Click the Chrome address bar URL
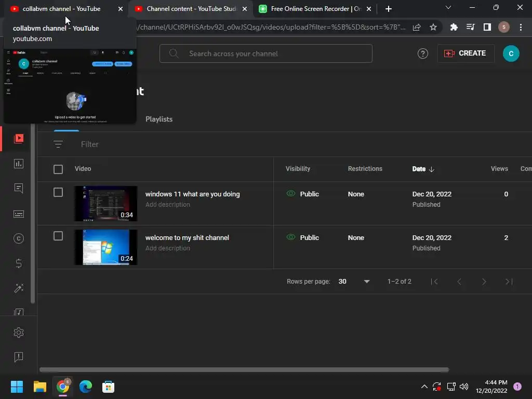532x399 pixels. (x=271, y=28)
